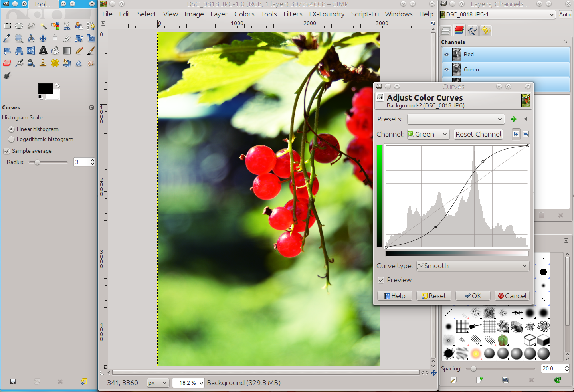Open the Filters menu
The width and height of the screenshot is (574, 392).
[x=293, y=14]
